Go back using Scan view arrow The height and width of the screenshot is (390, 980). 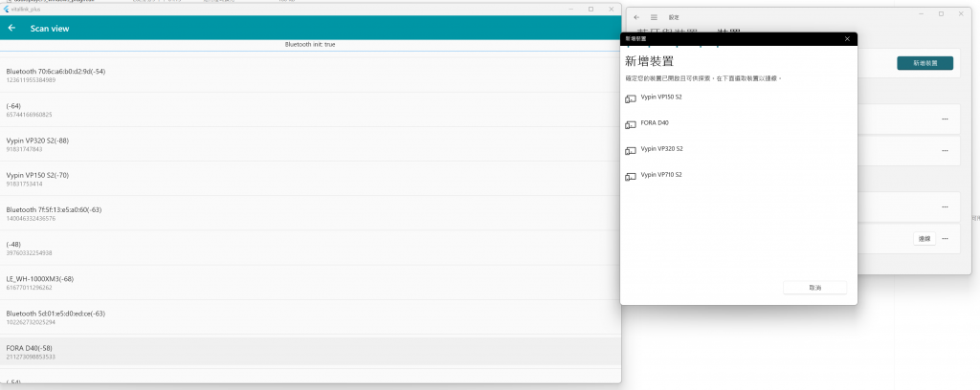tap(11, 28)
